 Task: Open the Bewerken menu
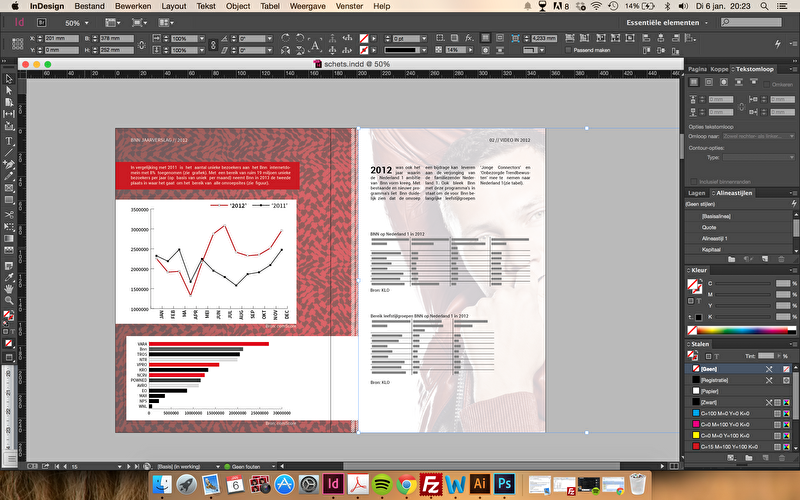(133, 6)
